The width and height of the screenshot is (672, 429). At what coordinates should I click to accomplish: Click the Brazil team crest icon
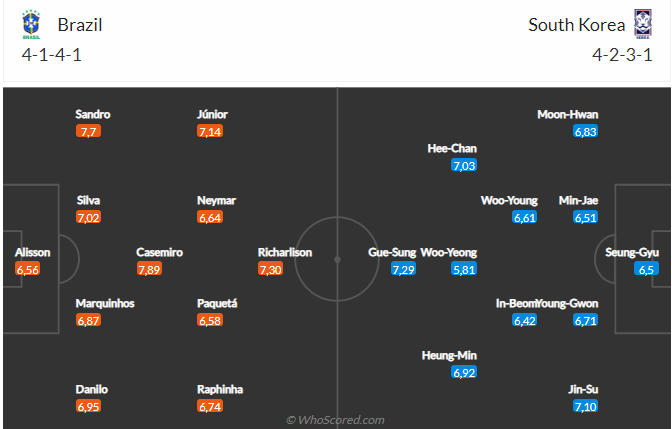click(34, 23)
